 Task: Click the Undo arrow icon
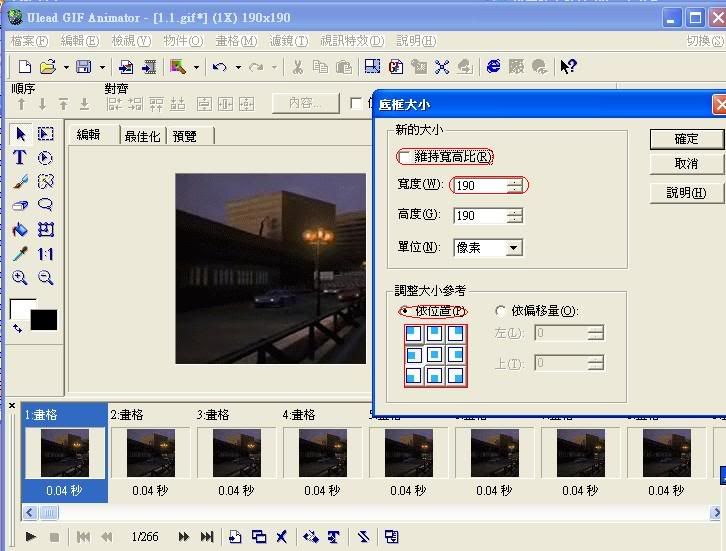point(219,67)
